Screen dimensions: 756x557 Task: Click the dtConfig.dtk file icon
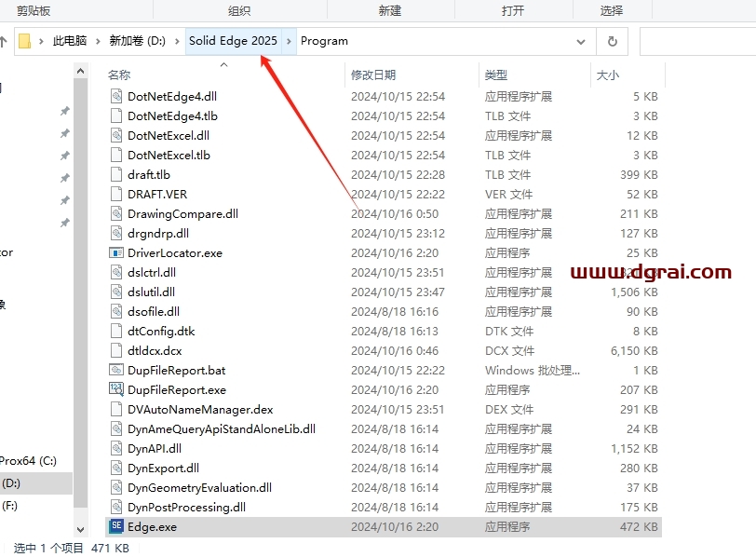[x=116, y=331]
